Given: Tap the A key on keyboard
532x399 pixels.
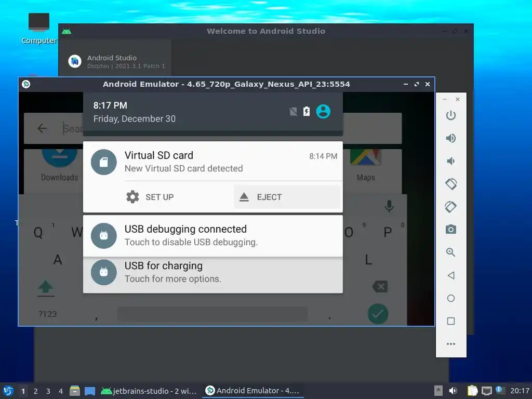Looking at the screenshot, I should [58, 260].
